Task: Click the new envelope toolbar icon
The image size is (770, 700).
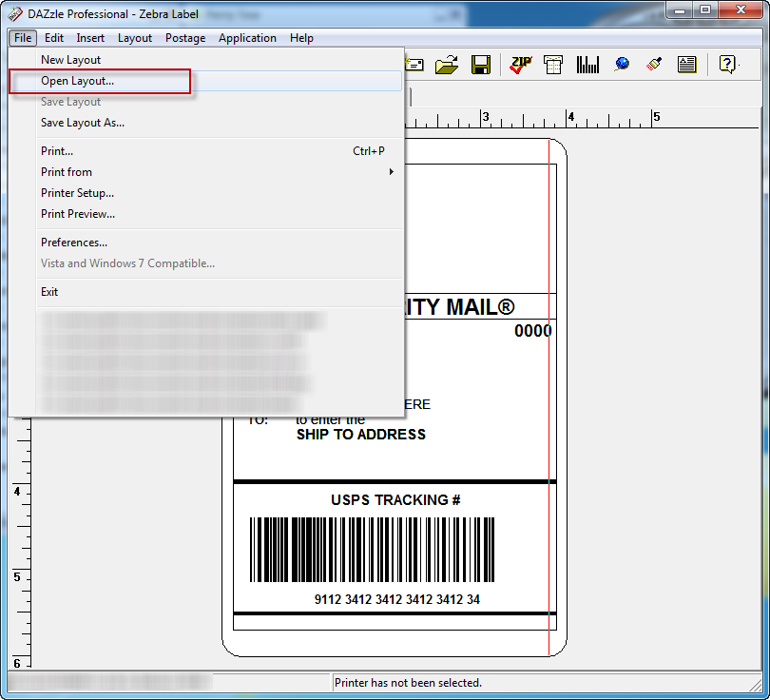Action: pyautogui.click(x=415, y=65)
